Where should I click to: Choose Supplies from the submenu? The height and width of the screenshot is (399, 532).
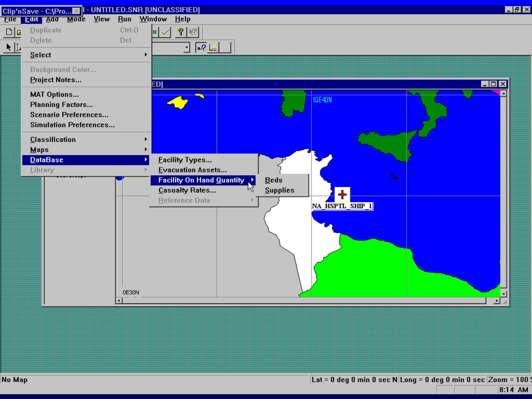[279, 191]
